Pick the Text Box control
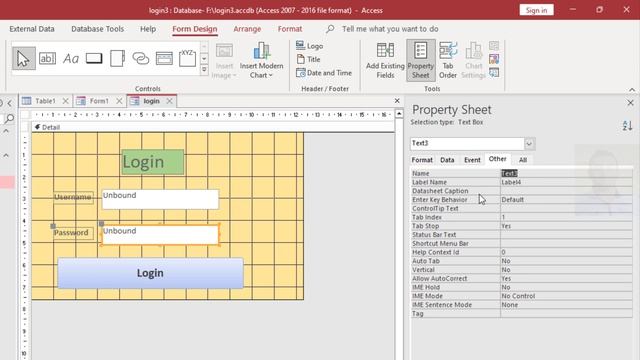640x360 pixels. 47,58
